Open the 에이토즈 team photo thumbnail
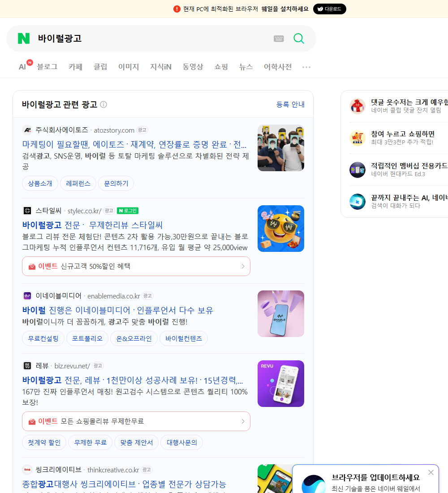 click(281, 148)
